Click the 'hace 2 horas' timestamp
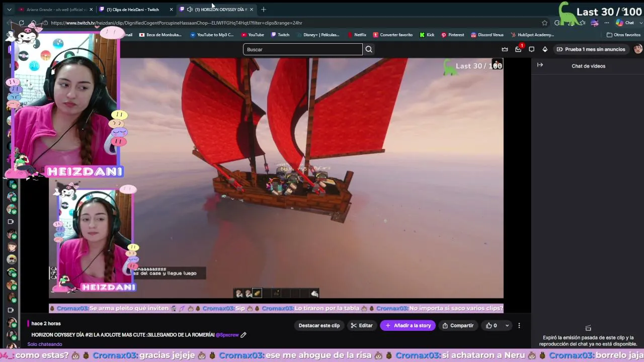The image size is (644, 362). tap(46, 324)
